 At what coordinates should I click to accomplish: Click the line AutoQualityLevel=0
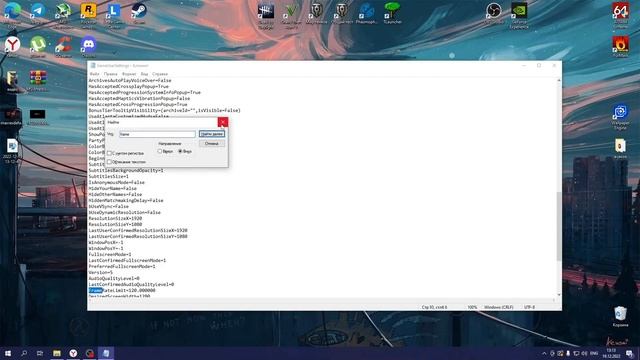[x=114, y=278]
